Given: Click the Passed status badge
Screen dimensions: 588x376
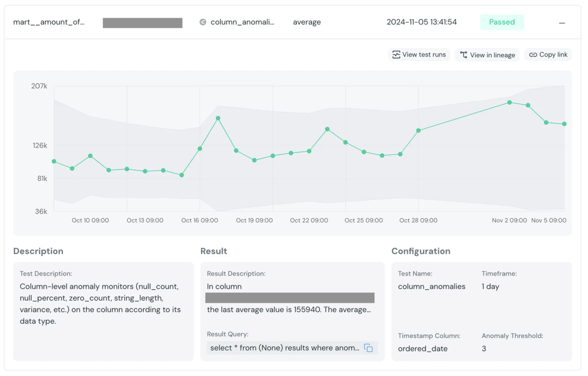Looking at the screenshot, I should pos(502,22).
